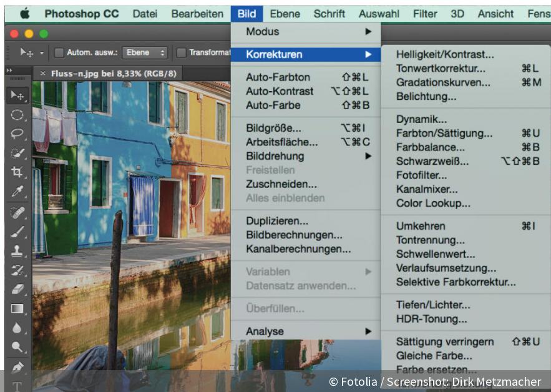Screen dimensions: 551x392
Task: Open the Modus submenu
Action: (x=306, y=32)
